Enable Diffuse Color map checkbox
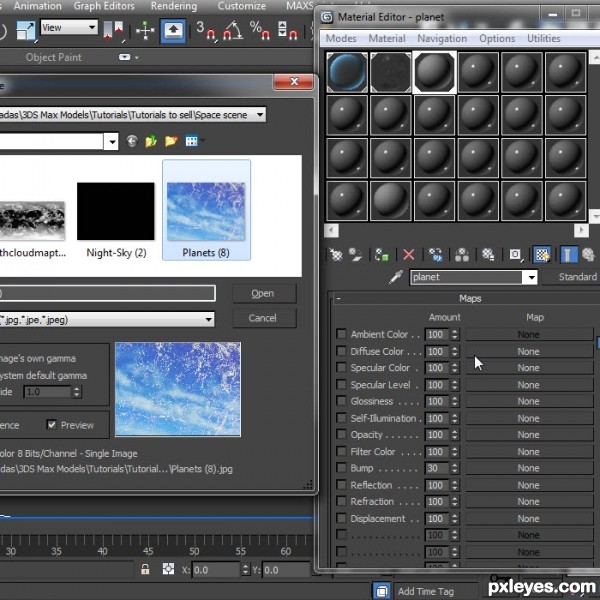Screen dimensions: 600x600 341,351
